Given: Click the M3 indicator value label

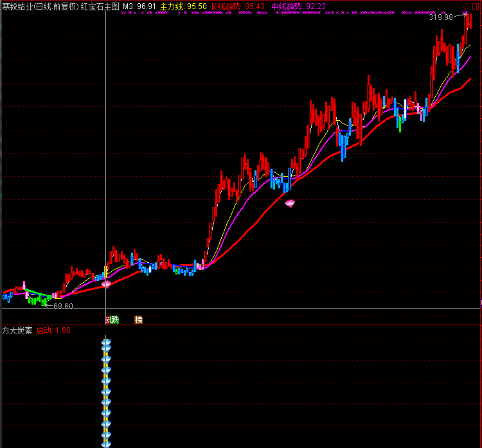Looking at the screenshot, I should 139,6.
